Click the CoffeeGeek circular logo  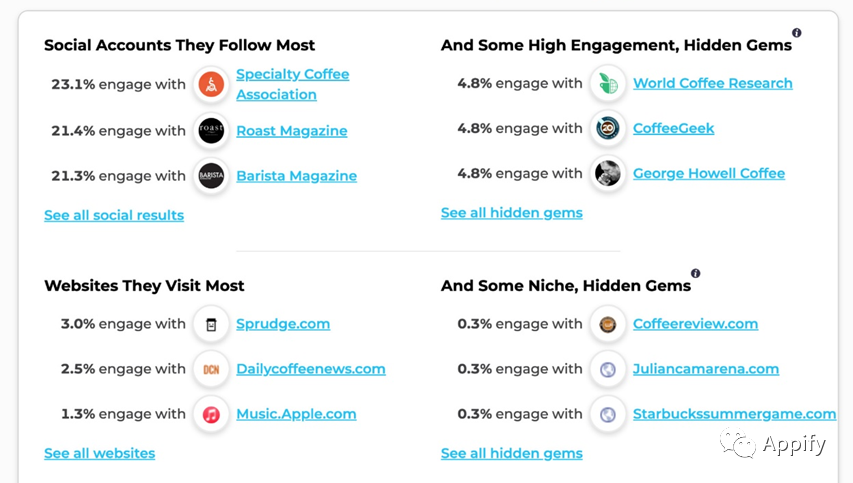(608, 128)
